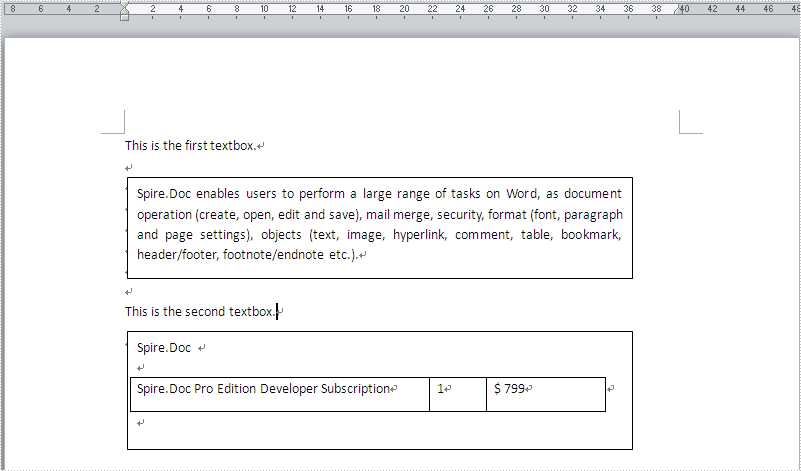Click the ruler mark labeled 30

click(x=544, y=9)
